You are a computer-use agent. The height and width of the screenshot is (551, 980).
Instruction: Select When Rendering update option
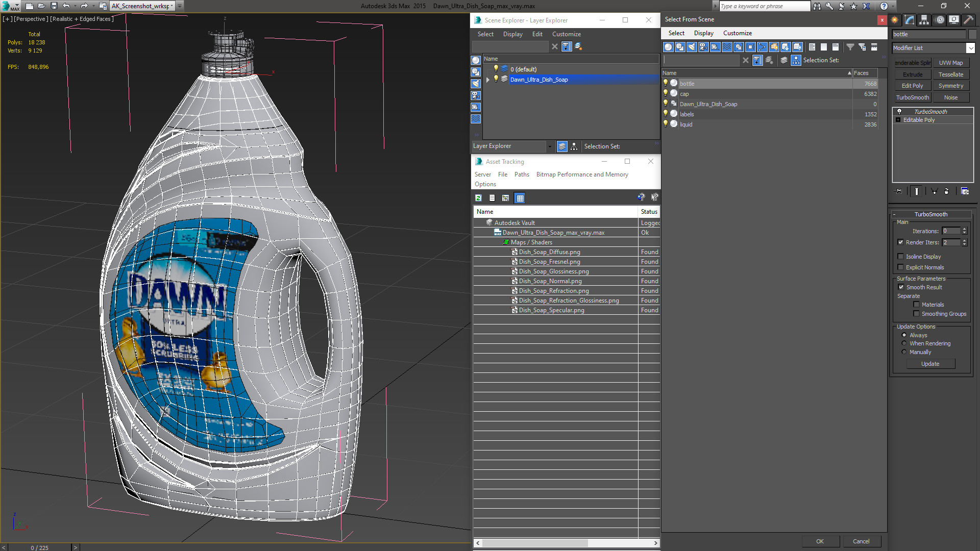[904, 343]
